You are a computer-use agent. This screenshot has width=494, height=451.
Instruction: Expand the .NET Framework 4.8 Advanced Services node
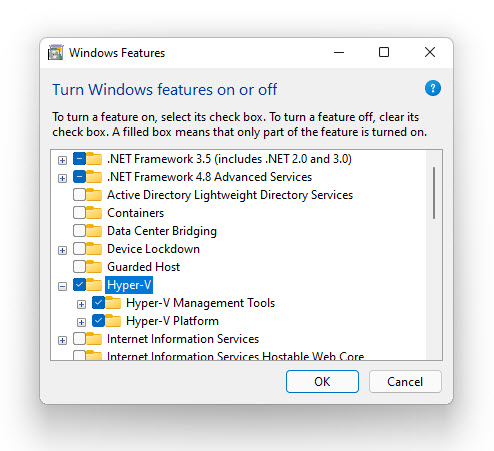point(62,178)
